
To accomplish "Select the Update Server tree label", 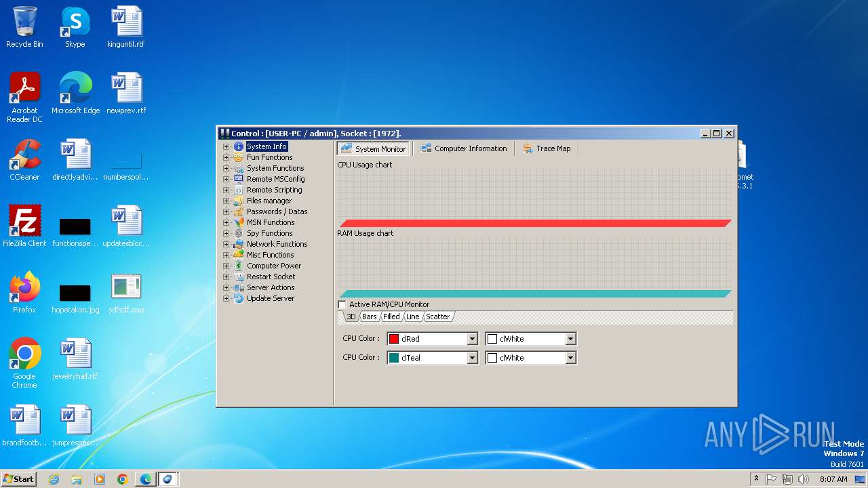I will [x=270, y=298].
